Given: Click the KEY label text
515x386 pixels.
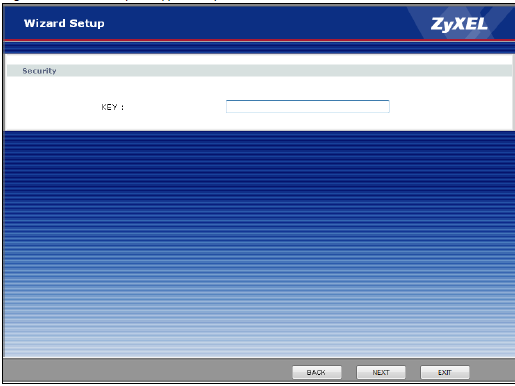Looking at the screenshot, I should point(113,107).
